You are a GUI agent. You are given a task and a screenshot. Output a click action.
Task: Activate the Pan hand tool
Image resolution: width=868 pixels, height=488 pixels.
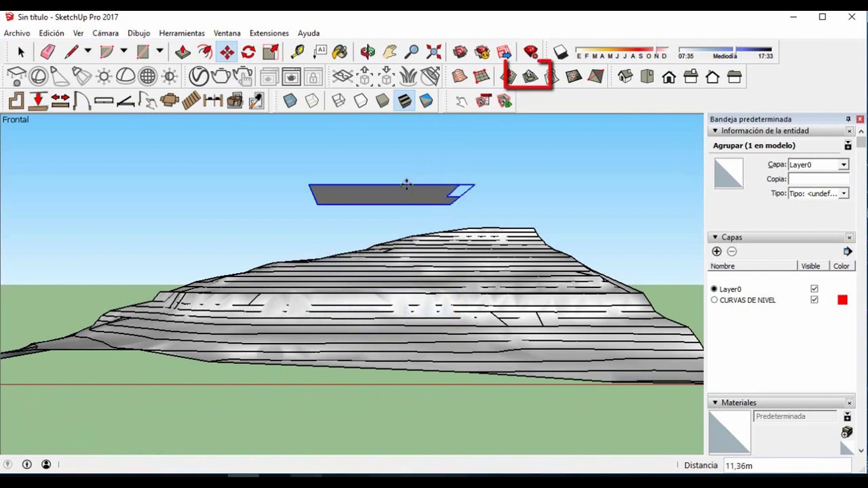click(390, 52)
